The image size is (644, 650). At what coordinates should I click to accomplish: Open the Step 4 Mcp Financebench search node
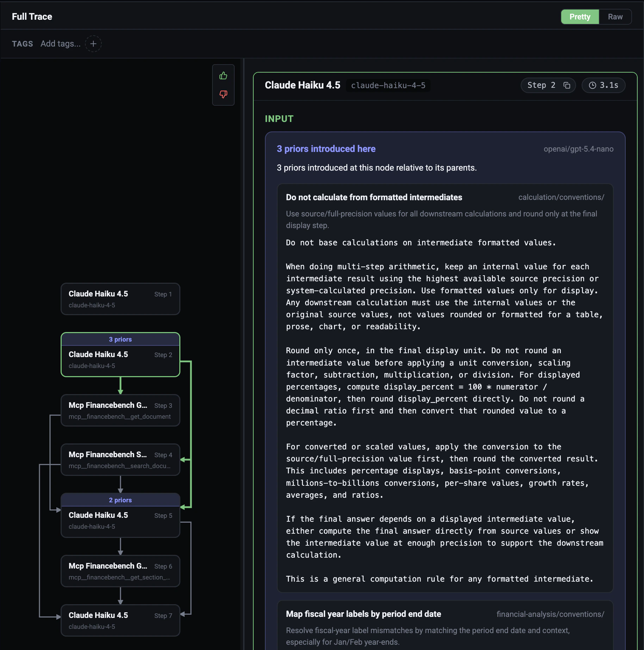120,460
